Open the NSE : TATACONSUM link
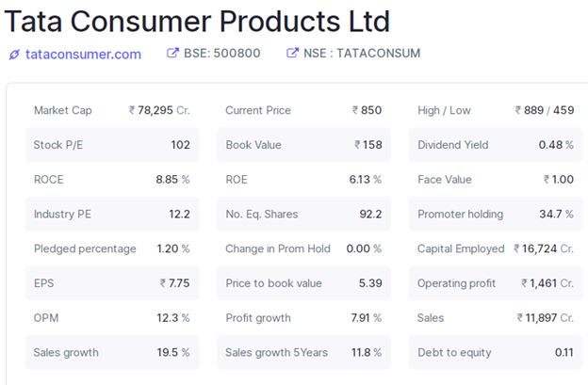 362,54
